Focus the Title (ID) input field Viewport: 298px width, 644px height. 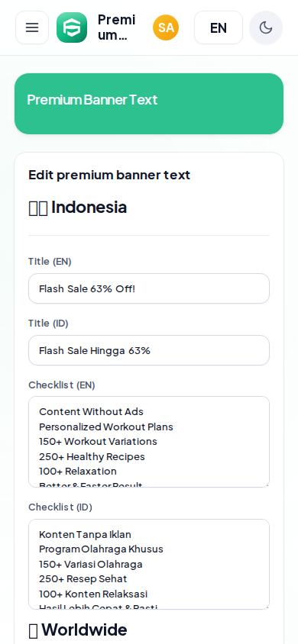(149, 350)
